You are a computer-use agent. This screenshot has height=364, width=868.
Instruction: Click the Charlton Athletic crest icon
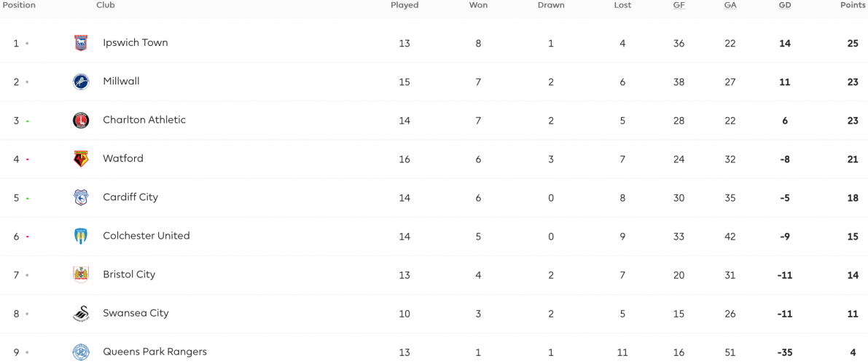81,120
